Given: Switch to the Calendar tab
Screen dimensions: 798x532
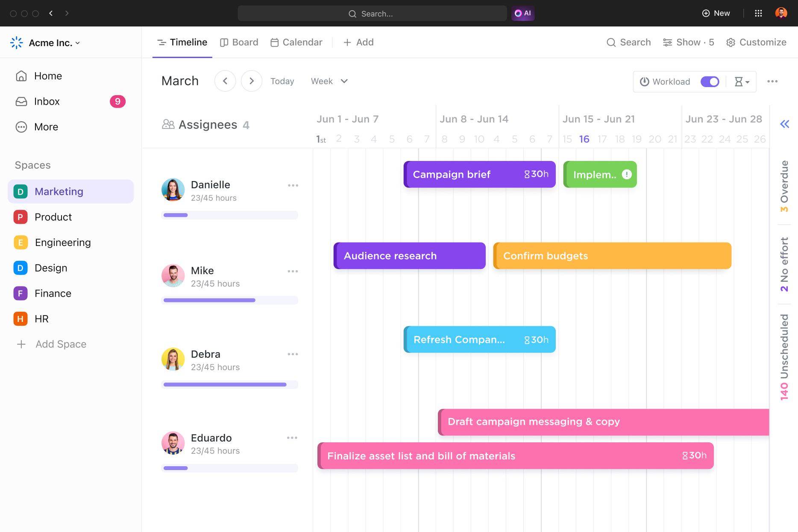Looking at the screenshot, I should 296,42.
